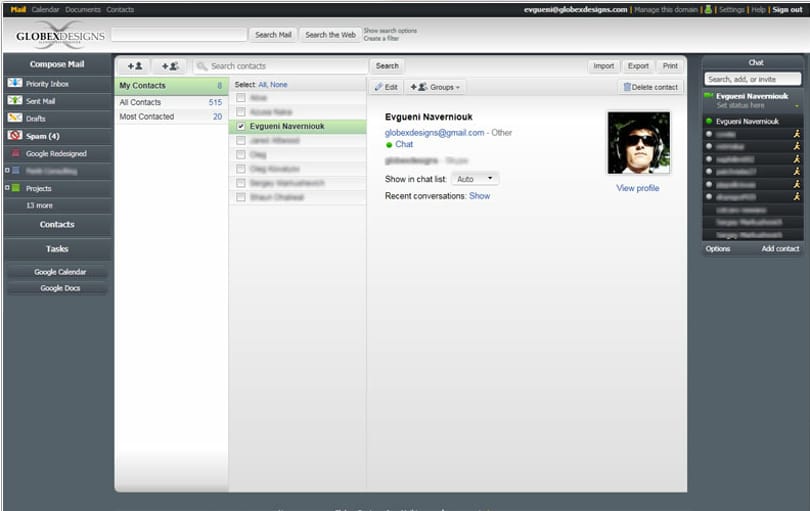Click the green Projects label square
Image resolution: width=810 pixels, height=511 pixels.
point(16,188)
